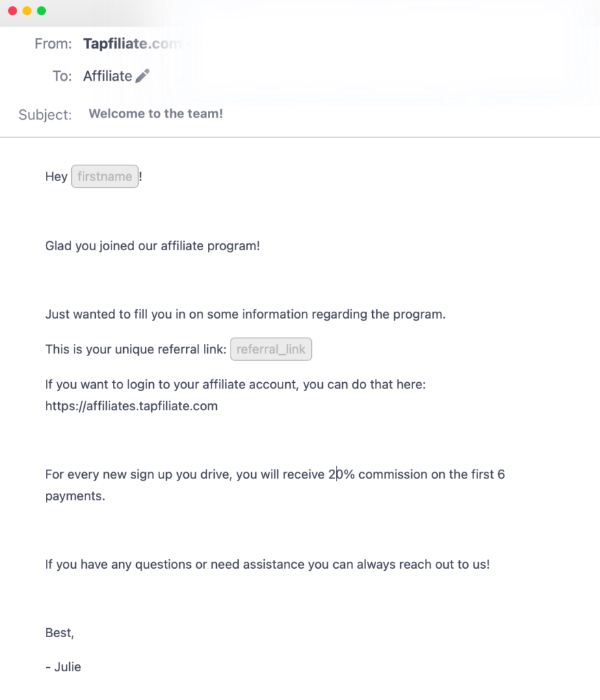Click the Julie signature line
The width and height of the screenshot is (600, 700).
(x=63, y=667)
